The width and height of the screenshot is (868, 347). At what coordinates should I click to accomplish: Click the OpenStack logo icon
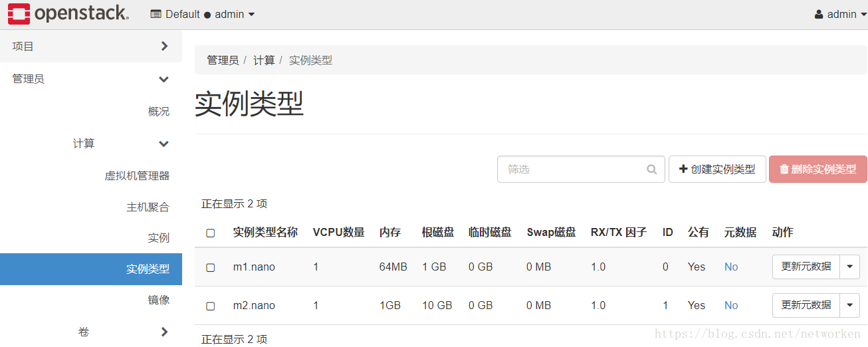(19, 14)
